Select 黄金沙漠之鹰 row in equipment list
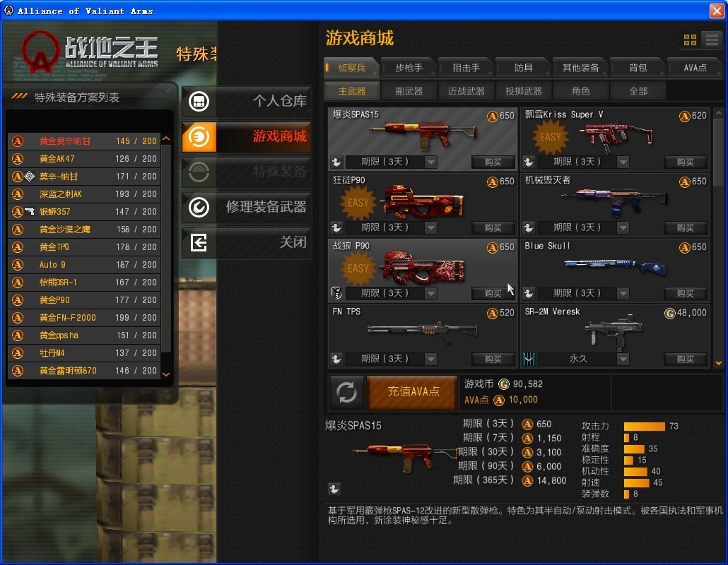 point(84,229)
